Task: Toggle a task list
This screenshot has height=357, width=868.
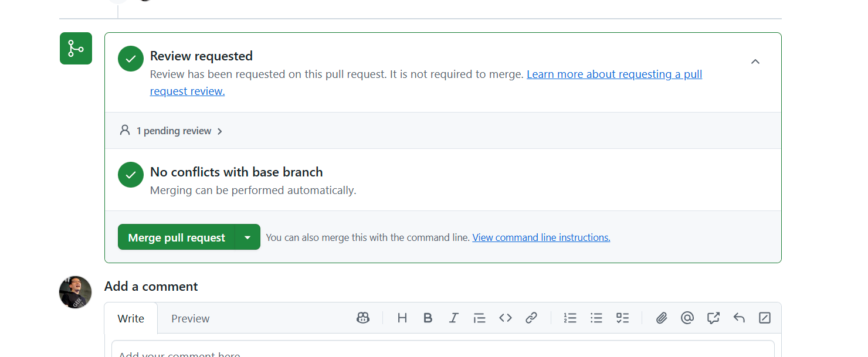Action: coord(622,317)
